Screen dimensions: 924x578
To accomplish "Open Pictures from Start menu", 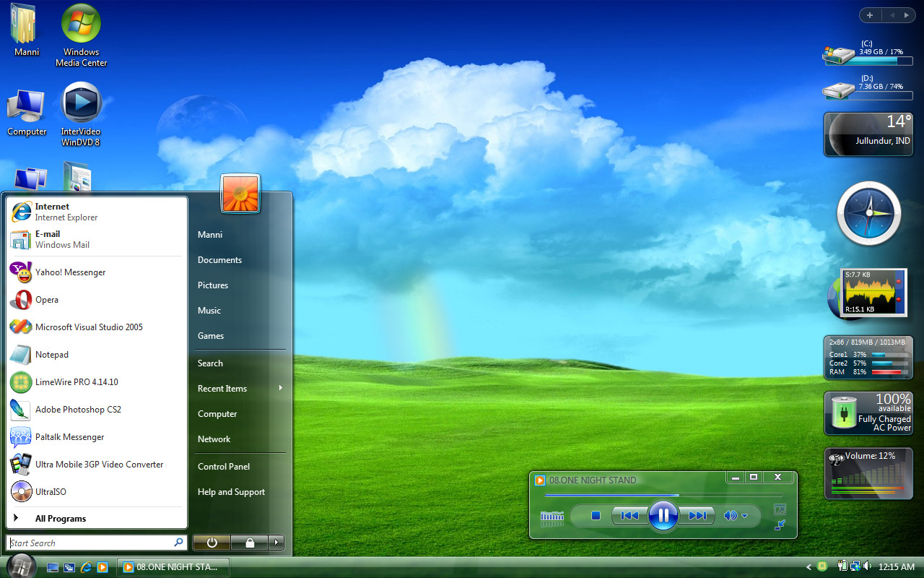I will point(240,285).
